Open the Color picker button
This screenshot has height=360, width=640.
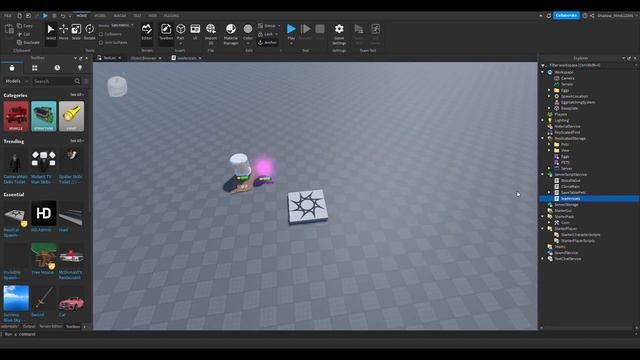[248, 33]
